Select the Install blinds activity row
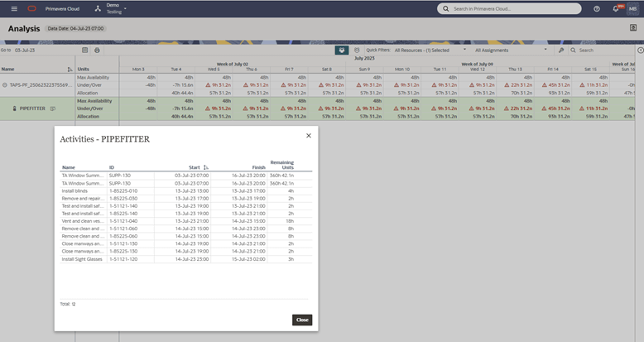 click(186, 190)
